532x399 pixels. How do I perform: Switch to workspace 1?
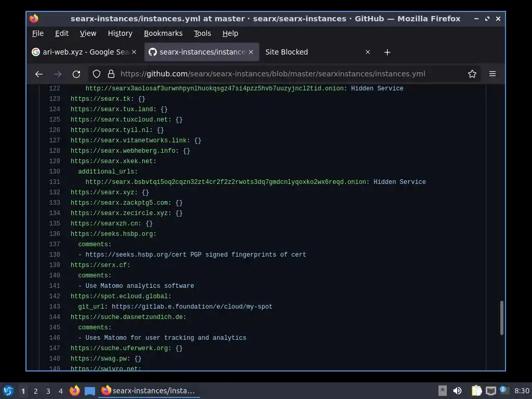(23, 391)
